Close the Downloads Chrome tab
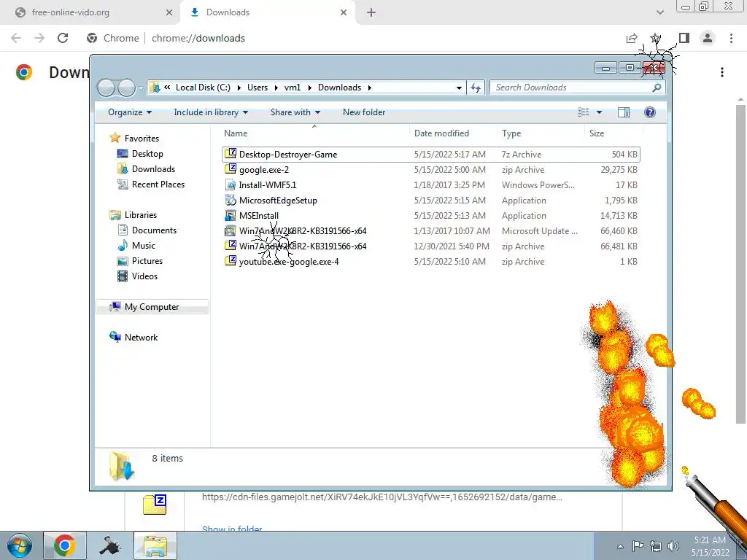This screenshot has height=560, width=747. [x=344, y=12]
